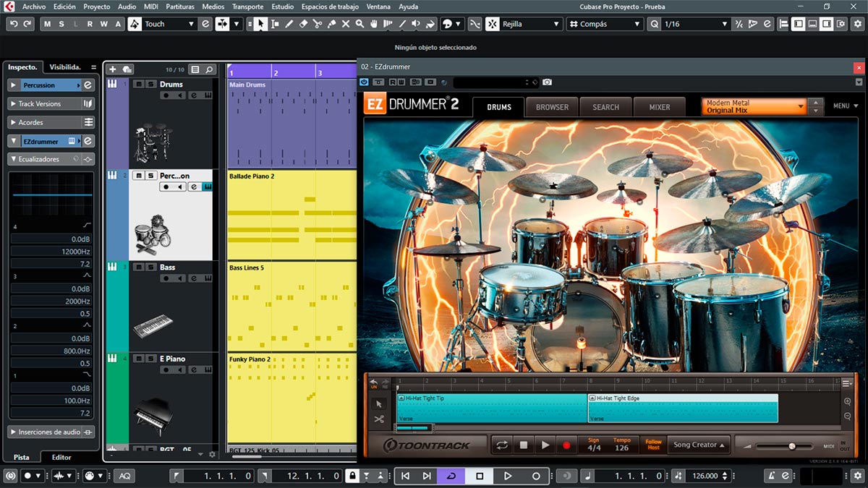
Task: Click the AQ button in transport bar
Action: coord(124,476)
